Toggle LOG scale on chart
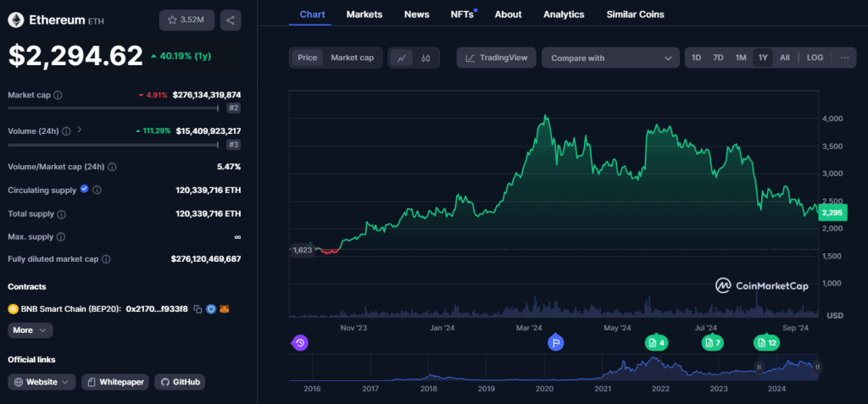The width and height of the screenshot is (868, 404). coord(815,58)
